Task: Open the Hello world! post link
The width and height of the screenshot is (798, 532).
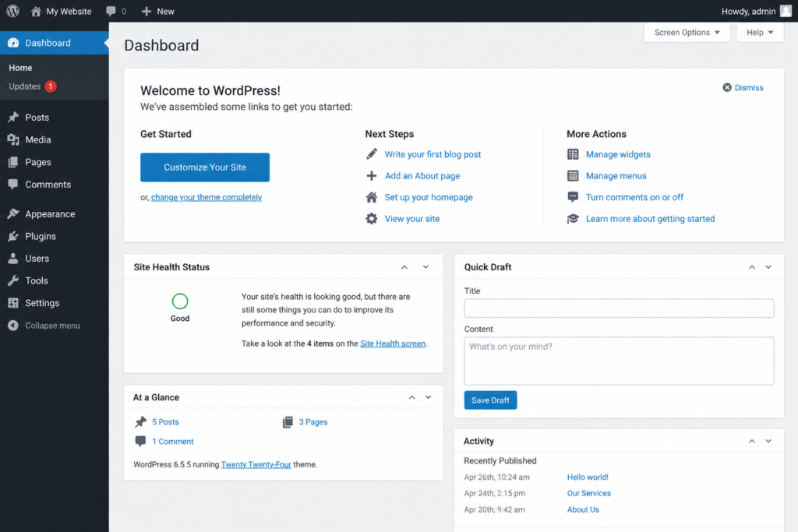Action: (x=588, y=477)
